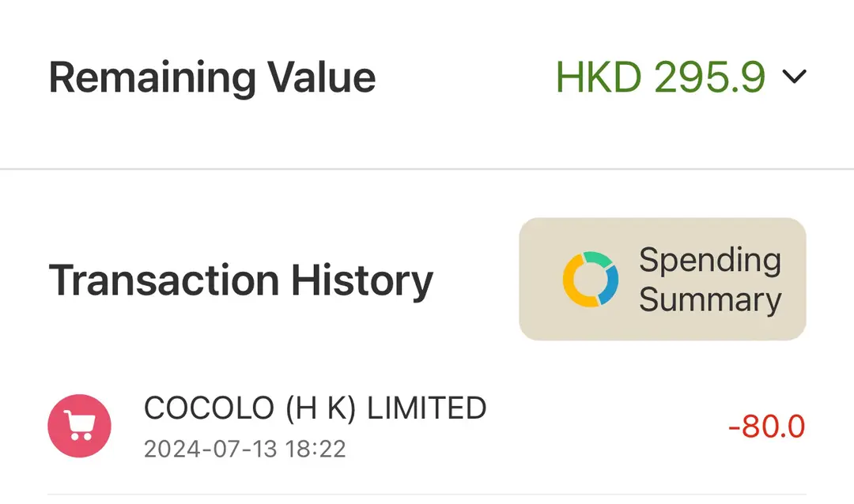Image resolution: width=854 pixels, height=504 pixels.
Task: Open the COCOLO (H K) LIMITED transaction
Action: click(x=426, y=426)
